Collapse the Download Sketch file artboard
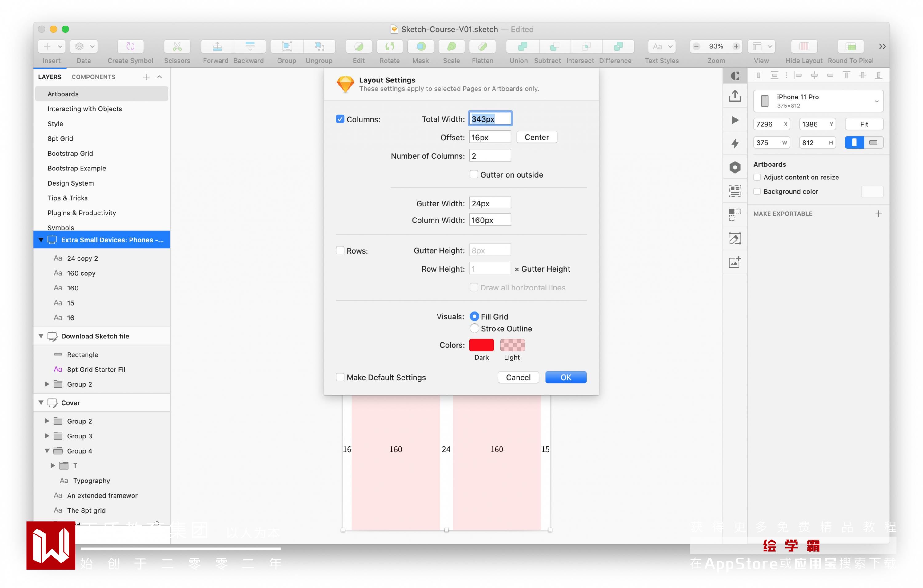 [x=41, y=336]
